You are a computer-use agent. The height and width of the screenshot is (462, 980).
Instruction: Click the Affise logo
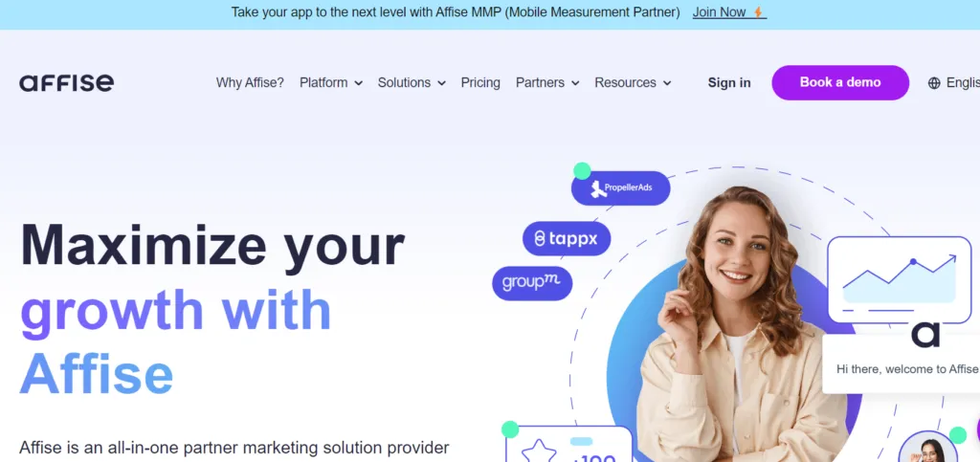pos(66,82)
